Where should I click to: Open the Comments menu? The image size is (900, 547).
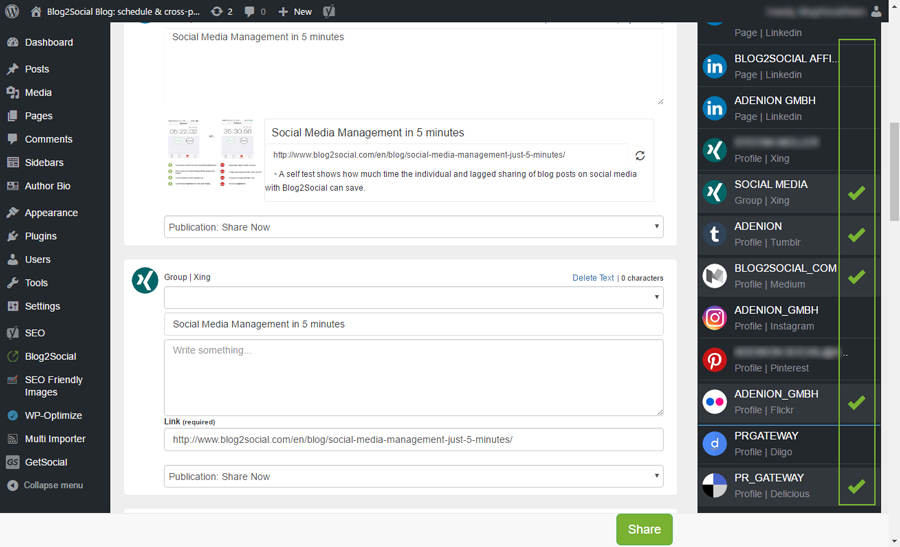pyautogui.click(x=48, y=139)
